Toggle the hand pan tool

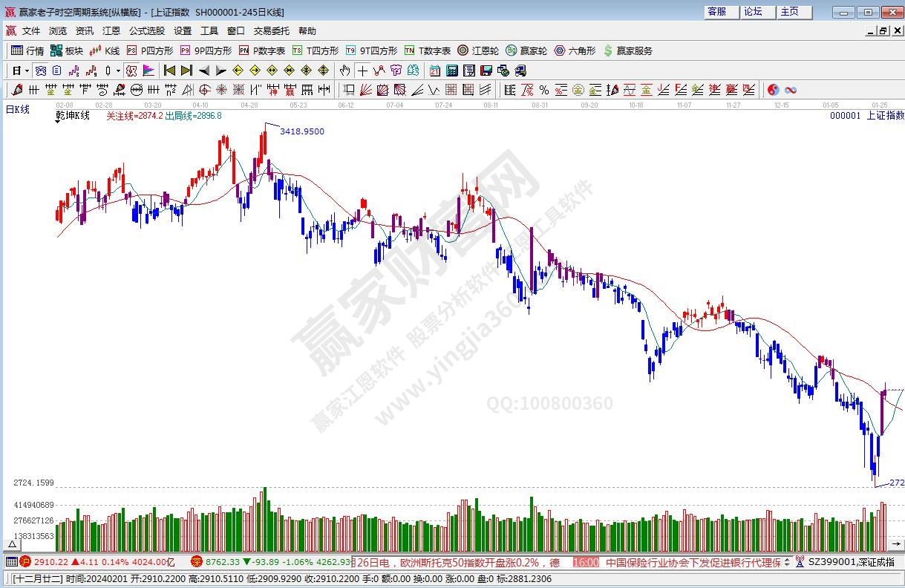(344, 71)
